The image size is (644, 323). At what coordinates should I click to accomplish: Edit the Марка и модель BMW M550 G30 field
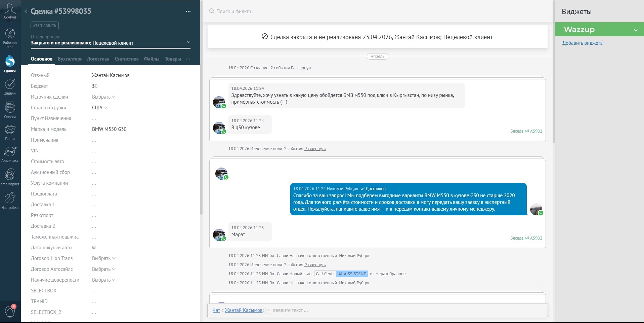click(x=109, y=129)
